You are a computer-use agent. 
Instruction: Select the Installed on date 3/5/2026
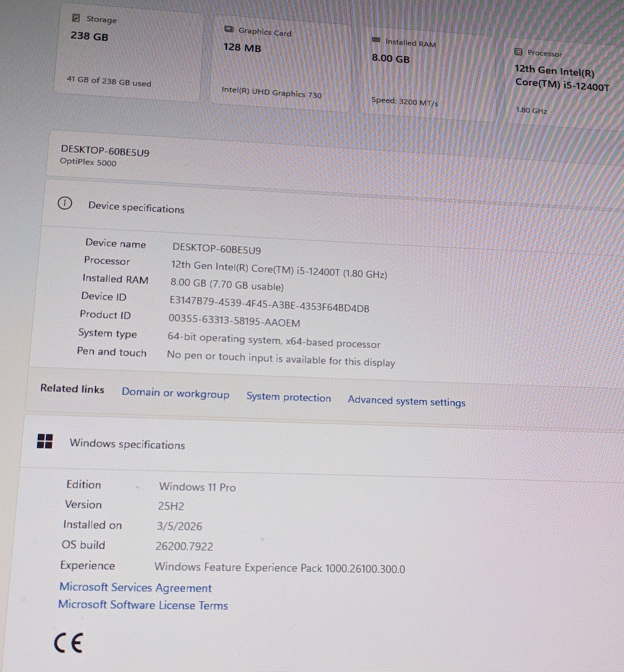tap(179, 526)
